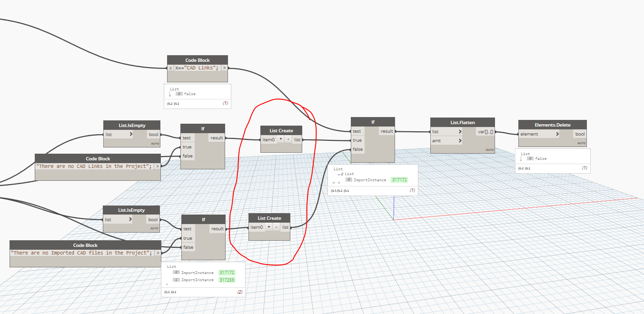Click the {2} item count in the ImportInstance preview
The width and height of the screenshot is (644, 314).
[239, 292]
